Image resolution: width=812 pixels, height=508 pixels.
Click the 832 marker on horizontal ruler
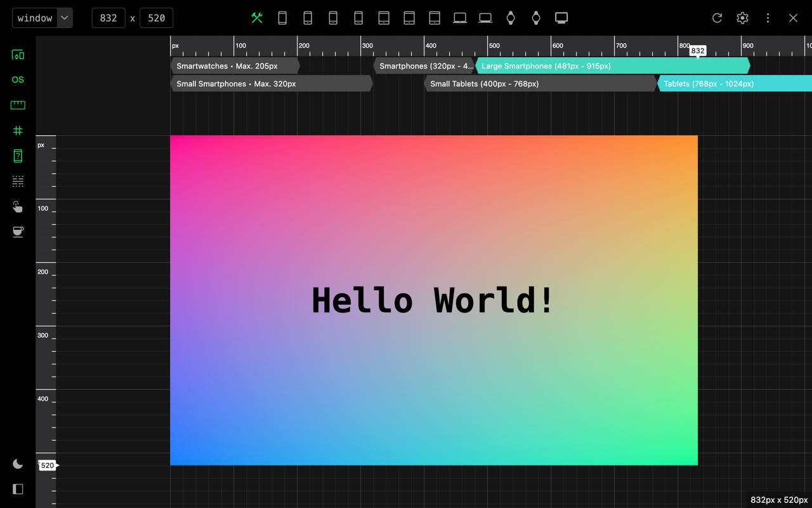pos(698,51)
